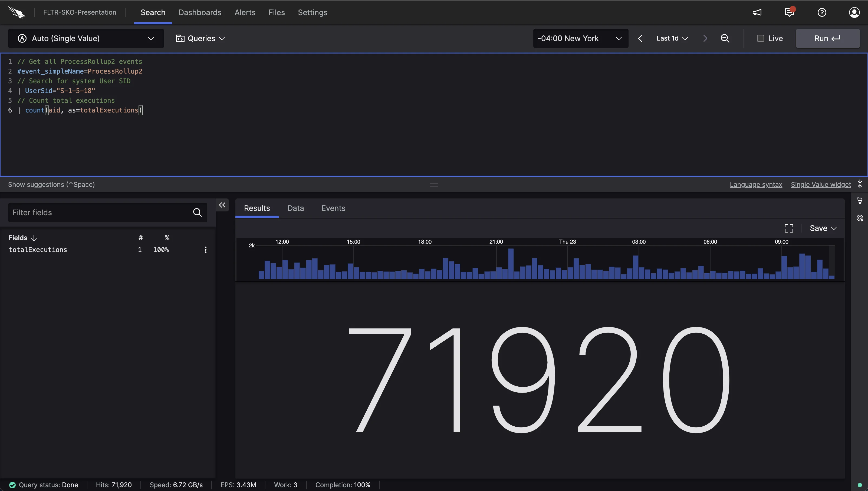Collapse the query editor panel icon
The width and height of the screenshot is (868, 491).
pyautogui.click(x=860, y=184)
